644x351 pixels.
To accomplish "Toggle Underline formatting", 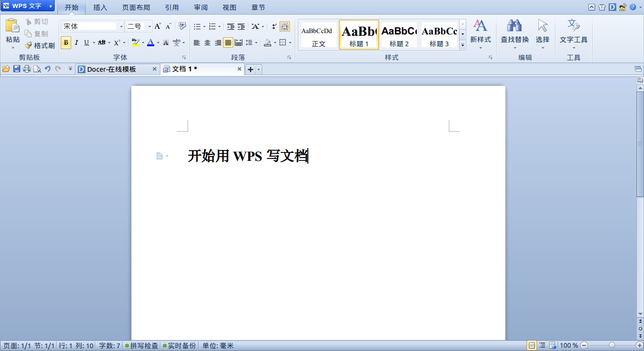I will [x=86, y=43].
